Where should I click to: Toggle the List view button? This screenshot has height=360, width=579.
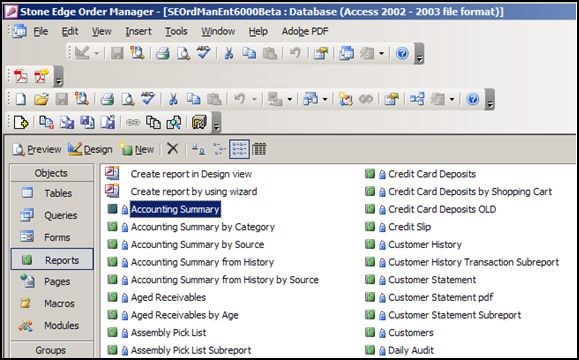(x=239, y=149)
